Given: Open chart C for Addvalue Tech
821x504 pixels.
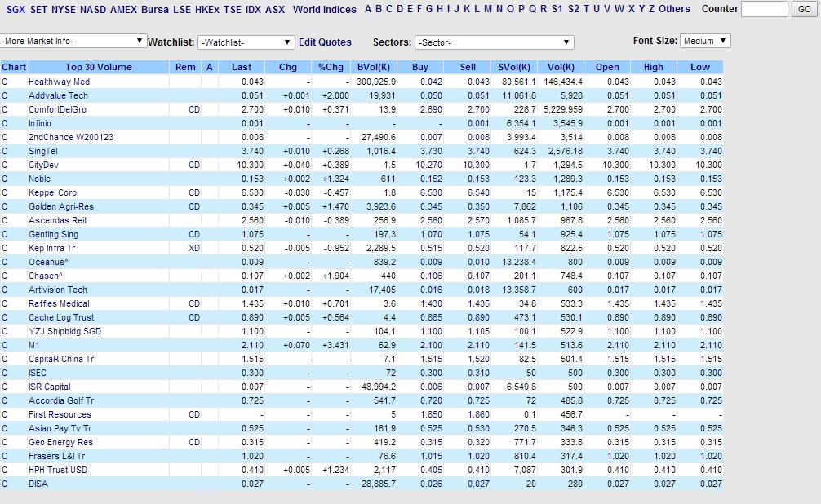Looking at the screenshot, I should point(5,95).
